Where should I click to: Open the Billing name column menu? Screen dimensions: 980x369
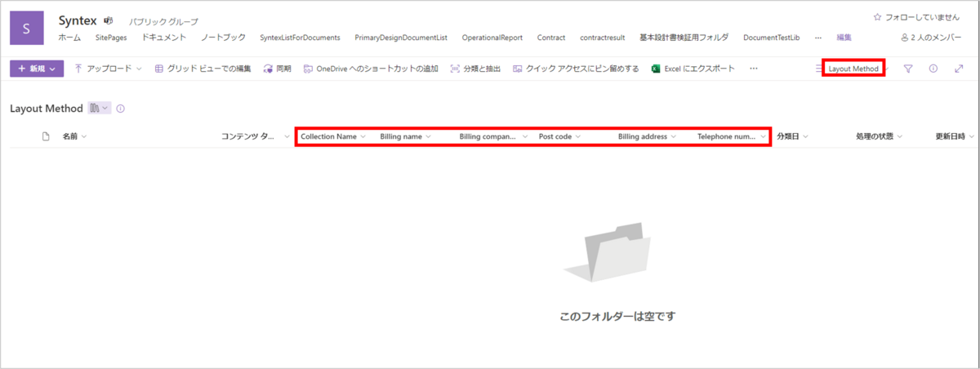(x=406, y=136)
